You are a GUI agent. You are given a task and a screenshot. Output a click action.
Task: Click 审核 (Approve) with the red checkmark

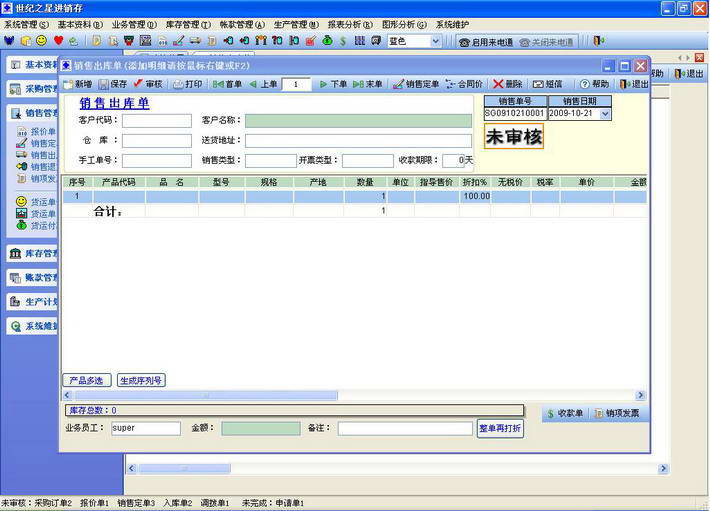147,85
